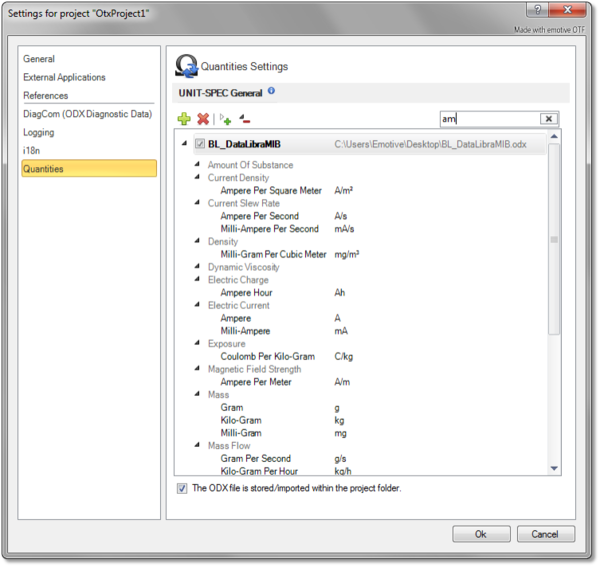Select DiagCom (ODX Diagnostic Data) category
This screenshot has width=600, height=567.
pos(87,114)
